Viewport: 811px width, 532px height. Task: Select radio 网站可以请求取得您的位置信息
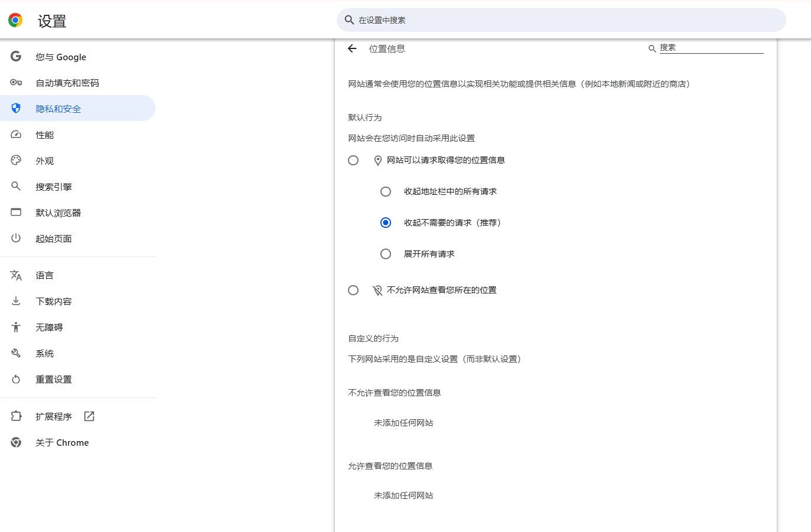(x=353, y=161)
